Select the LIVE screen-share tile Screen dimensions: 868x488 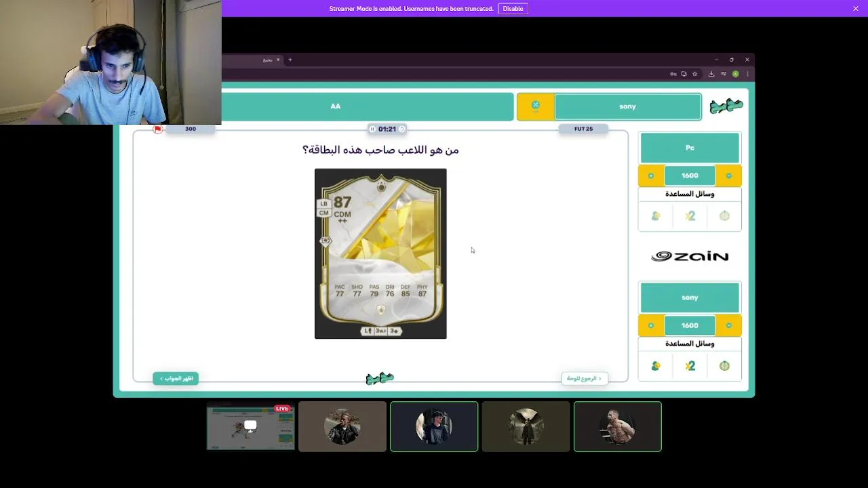(251, 426)
